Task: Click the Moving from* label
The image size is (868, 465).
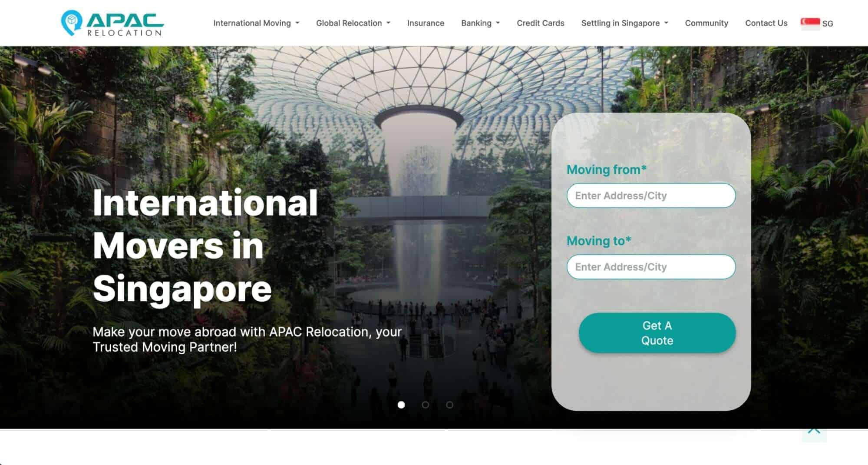Action: pos(607,169)
